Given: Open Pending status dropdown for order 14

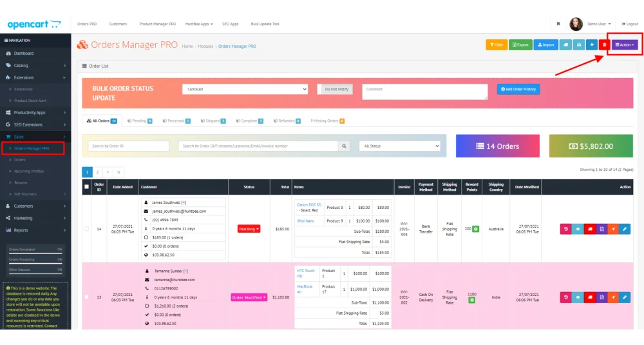Looking at the screenshot, I should pos(249,229).
